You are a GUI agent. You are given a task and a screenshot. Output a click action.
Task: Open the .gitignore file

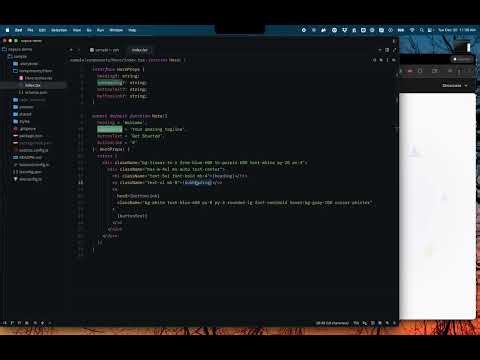[25, 129]
